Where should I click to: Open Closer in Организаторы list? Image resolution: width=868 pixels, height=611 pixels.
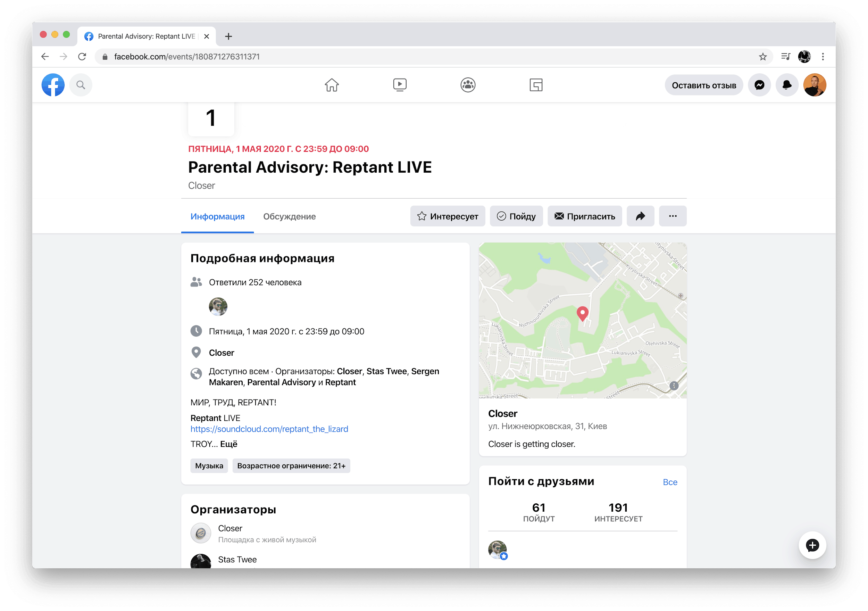tap(230, 529)
